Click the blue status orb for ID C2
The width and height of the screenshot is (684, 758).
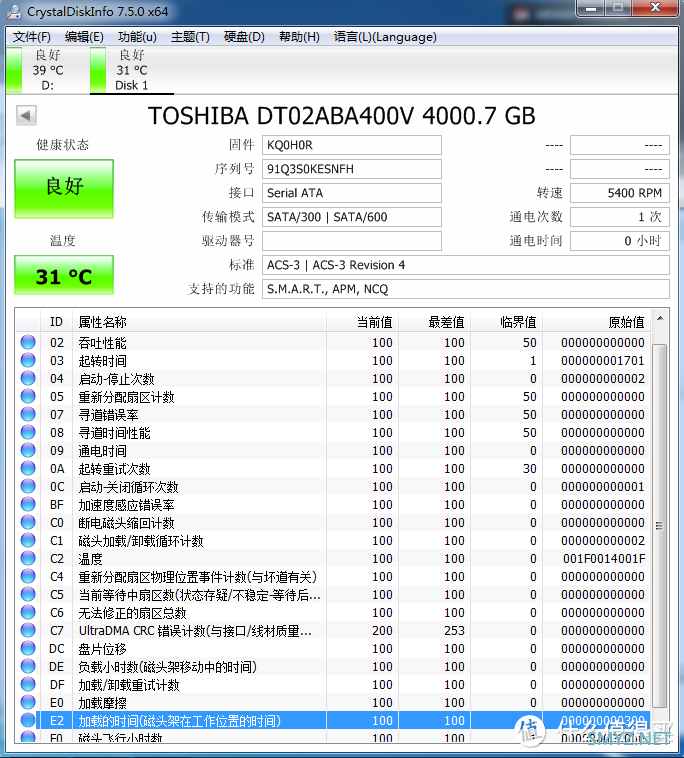(28, 558)
